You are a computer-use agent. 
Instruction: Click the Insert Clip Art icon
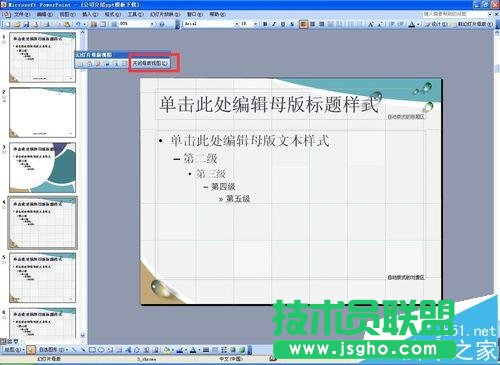[x=146, y=350]
